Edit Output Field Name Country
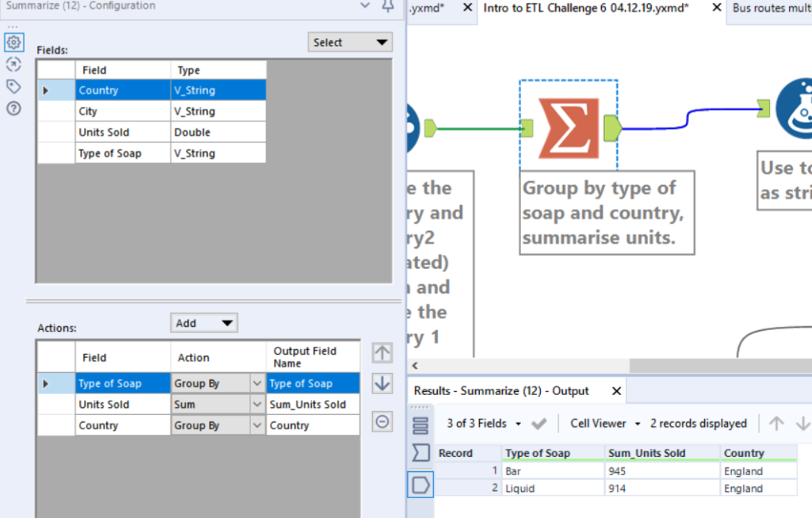The height and width of the screenshot is (518, 812). (312, 426)
